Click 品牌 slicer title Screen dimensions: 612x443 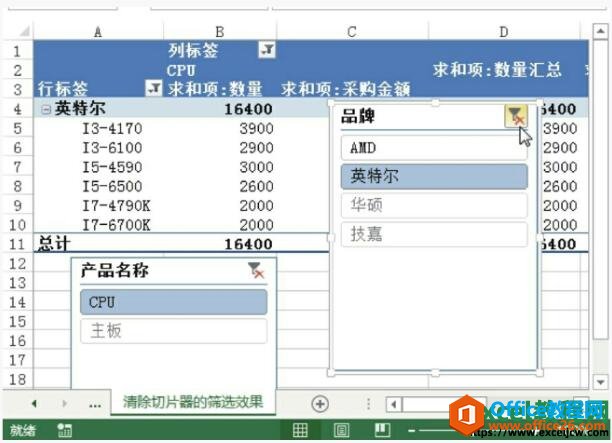coord(358,116)
